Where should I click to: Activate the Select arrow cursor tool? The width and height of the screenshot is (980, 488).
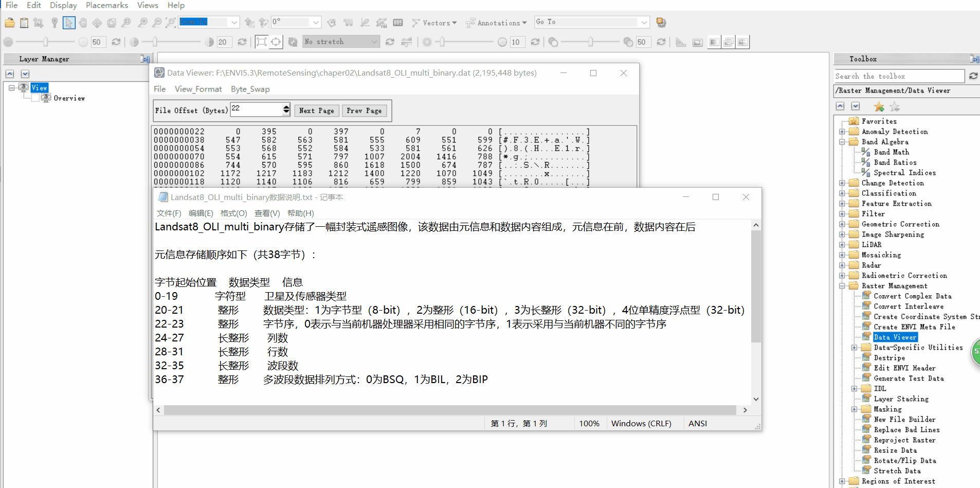point(69,23)
